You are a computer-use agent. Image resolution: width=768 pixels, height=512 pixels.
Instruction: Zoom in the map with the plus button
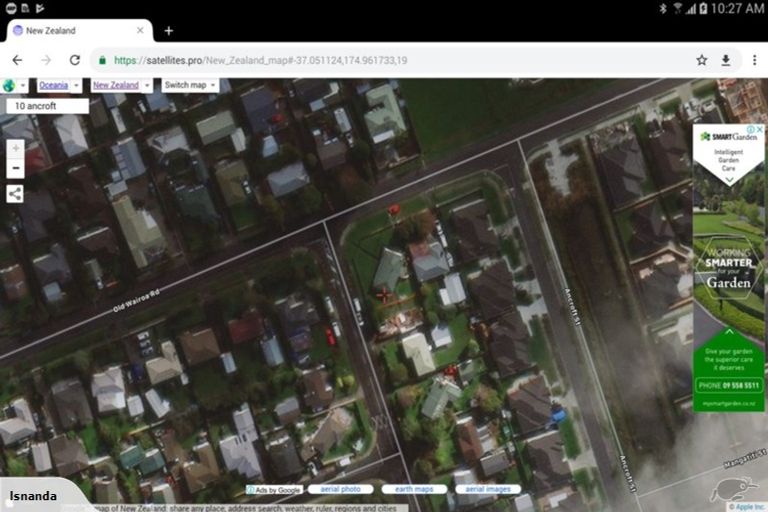(x=15, y=148)
